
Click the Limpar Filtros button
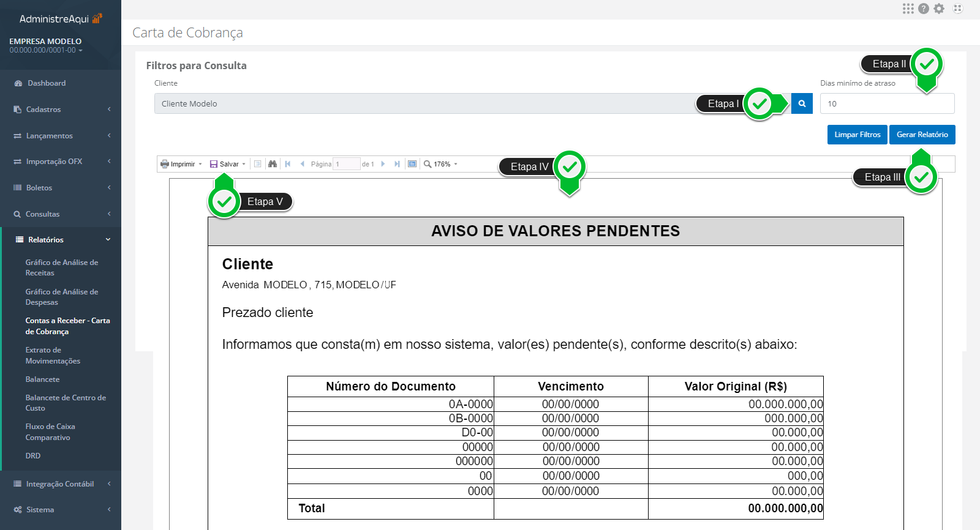pyautogui.click(x=857, y=135)
